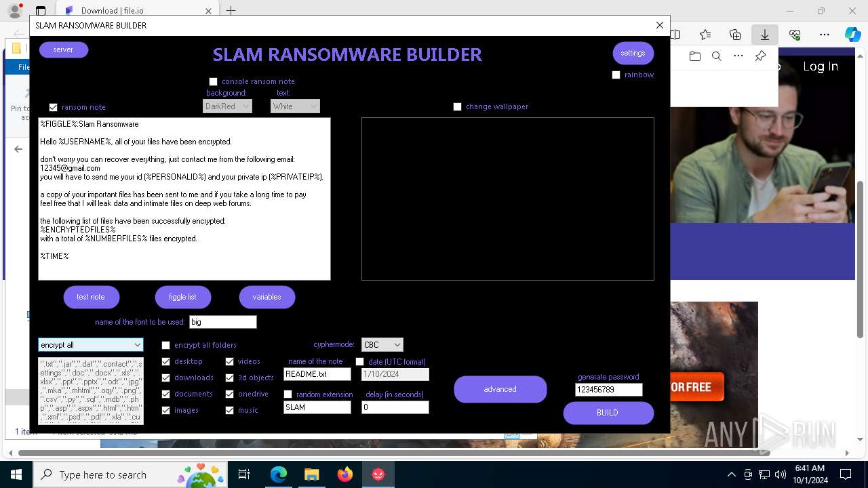868x488 pixels.
Task: Show hidden tray icons chevron
Action: 731,474
